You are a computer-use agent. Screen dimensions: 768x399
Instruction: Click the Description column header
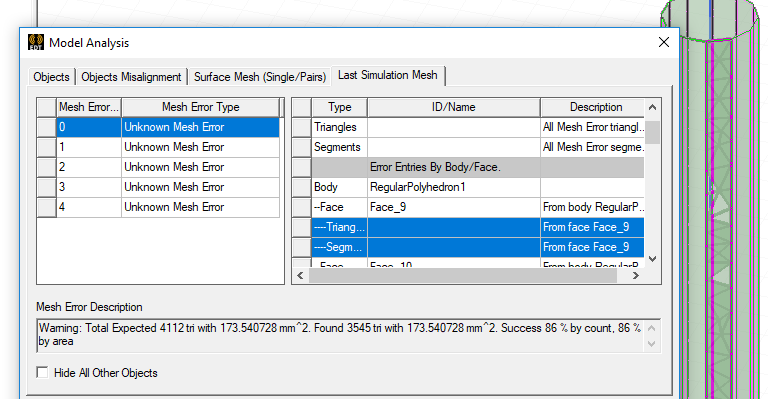[x=593, y=107]
